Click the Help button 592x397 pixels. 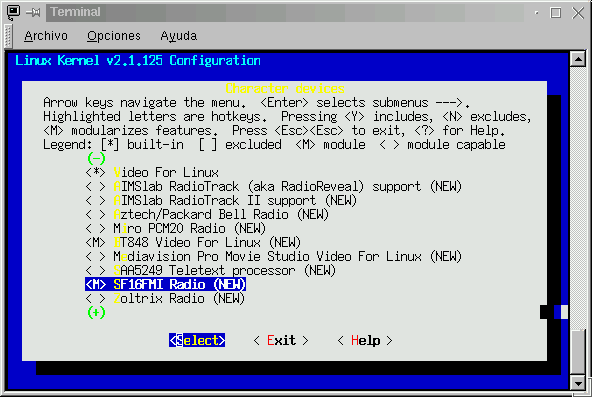pos(365,340)
